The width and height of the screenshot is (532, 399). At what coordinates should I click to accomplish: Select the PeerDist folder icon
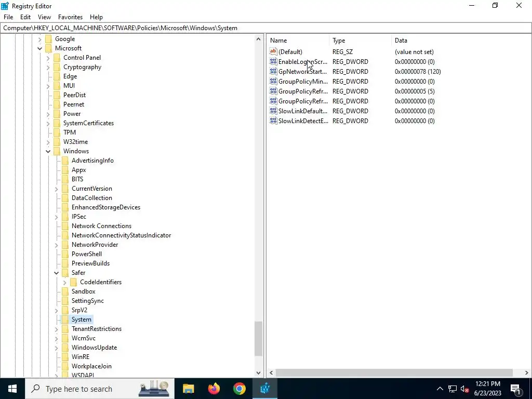click(x=57, y=95)
